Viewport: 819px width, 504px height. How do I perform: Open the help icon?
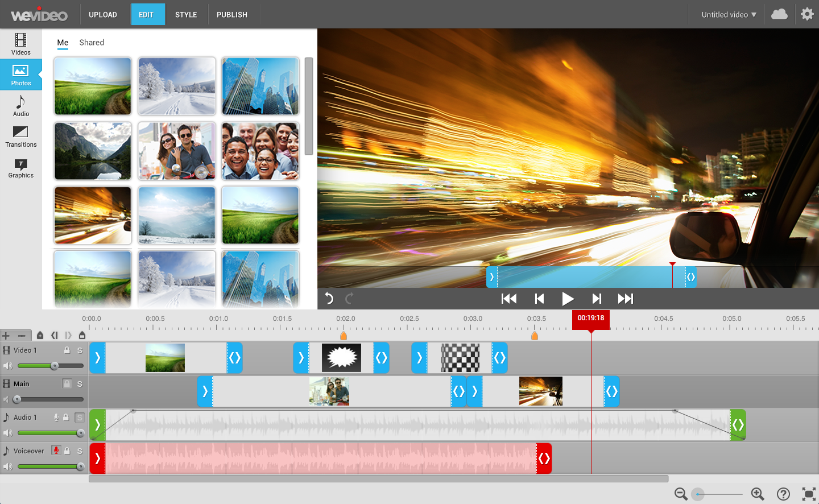click(x=783, y=494)
